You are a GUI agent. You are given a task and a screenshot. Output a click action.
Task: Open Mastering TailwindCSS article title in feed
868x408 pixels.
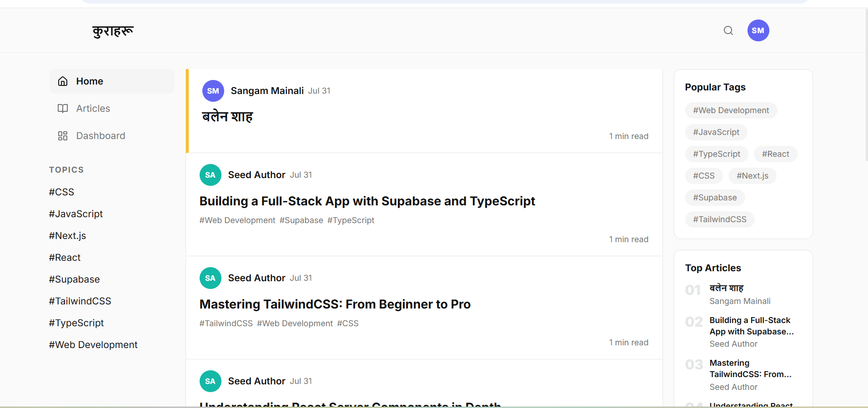pyautogui.click(x=335, y=304)
